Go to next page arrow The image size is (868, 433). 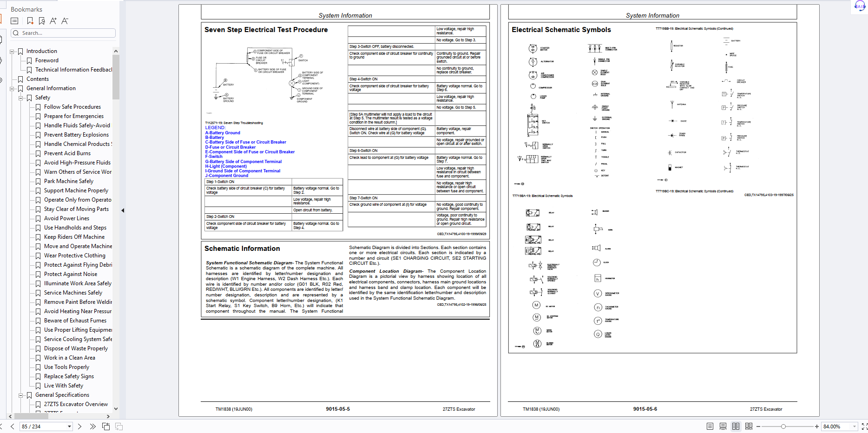tap(79, 426)
